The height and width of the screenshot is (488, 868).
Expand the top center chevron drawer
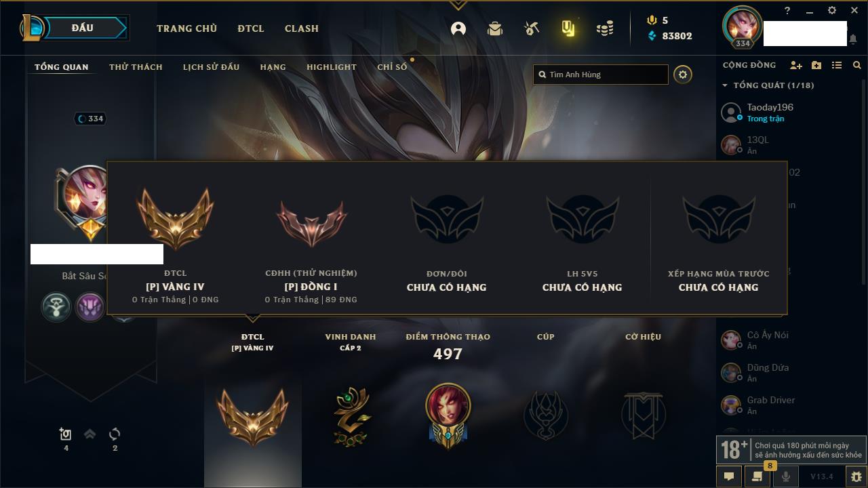tap(458, 5)
